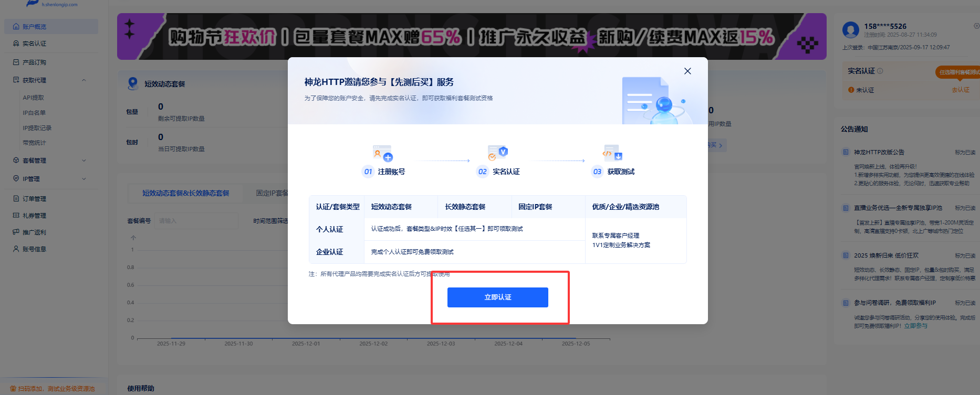This screenshot has height=395, width=980.
Task: Switch to 短效动态套餐&长效静态套餐 tab
Action: coord(185,193)
